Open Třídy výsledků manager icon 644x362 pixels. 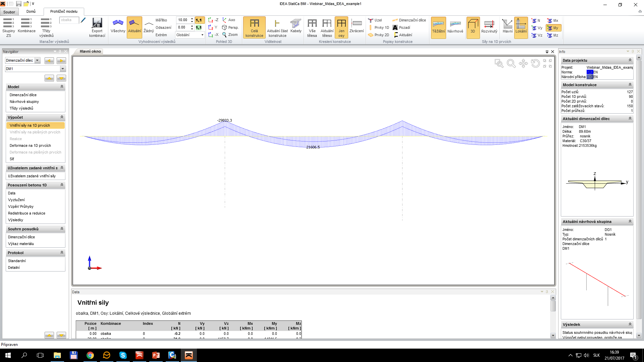click(x=46, y=27)
